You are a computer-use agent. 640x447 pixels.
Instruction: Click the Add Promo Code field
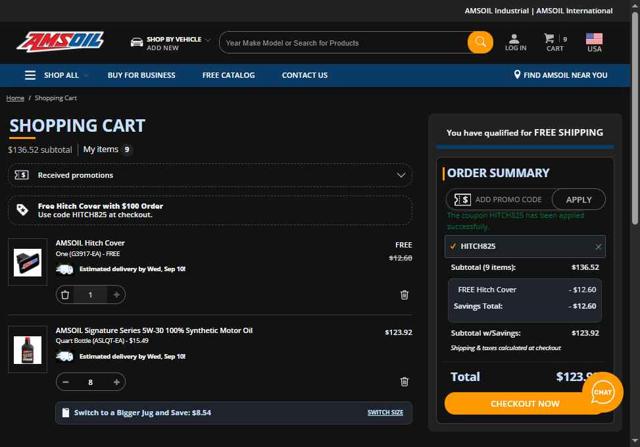508,199
